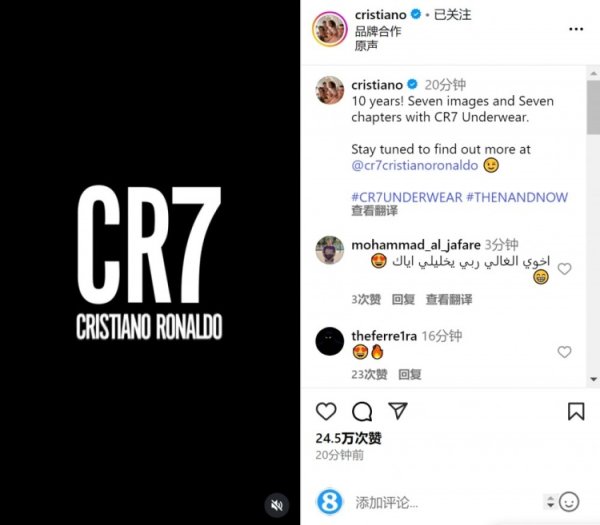Click the stepper arrows beside comment box
The image size is (600, 525).
tap(550, 502)
